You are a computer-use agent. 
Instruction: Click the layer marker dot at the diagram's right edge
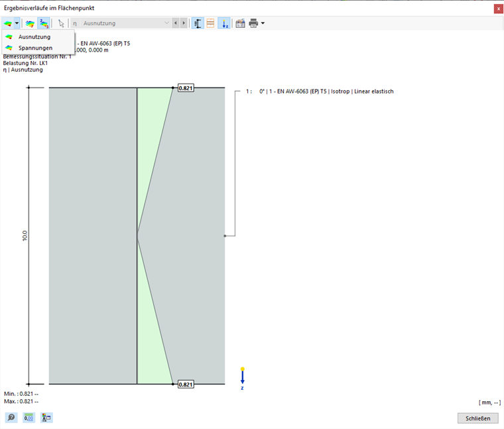coord(225,236)
